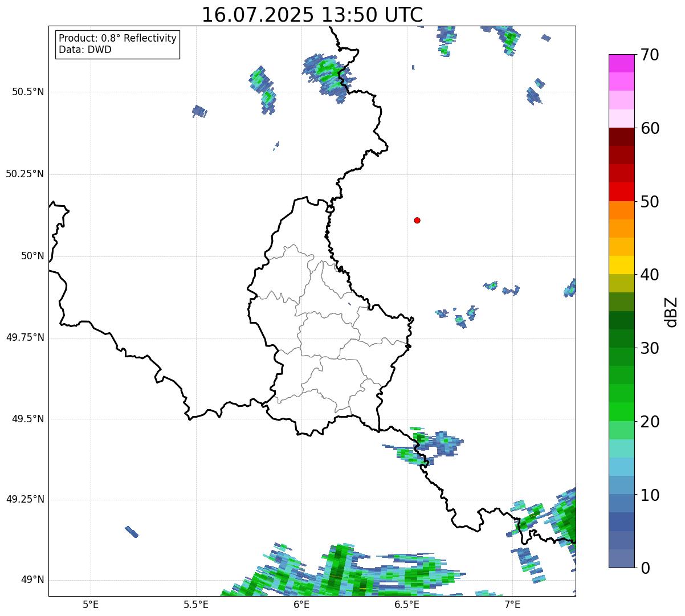This screenshot has height=616, width=685.
Task: Click the 50.25°N latitude label
Action: click(x=25, y=174)
